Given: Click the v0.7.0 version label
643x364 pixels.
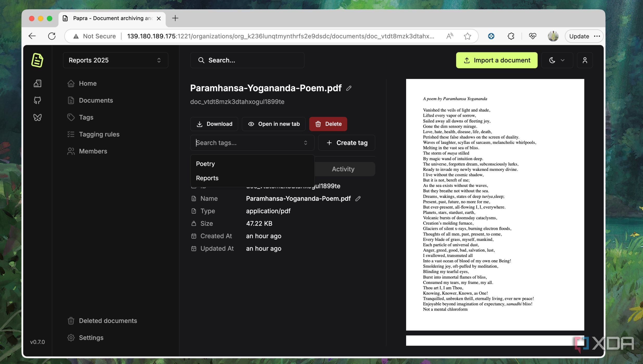Looking at the screenshot, I should pyautogui.click(x=37, y=342).
